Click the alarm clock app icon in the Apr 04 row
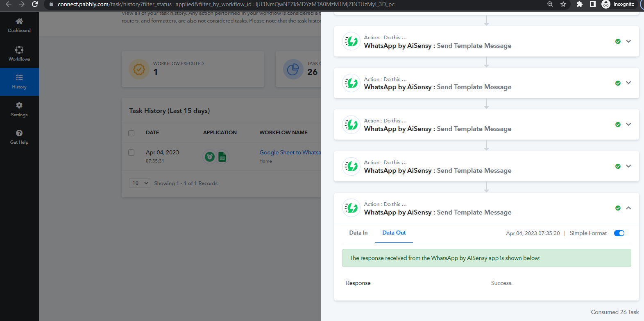The image size is (644, 321). tap(210, 156)
